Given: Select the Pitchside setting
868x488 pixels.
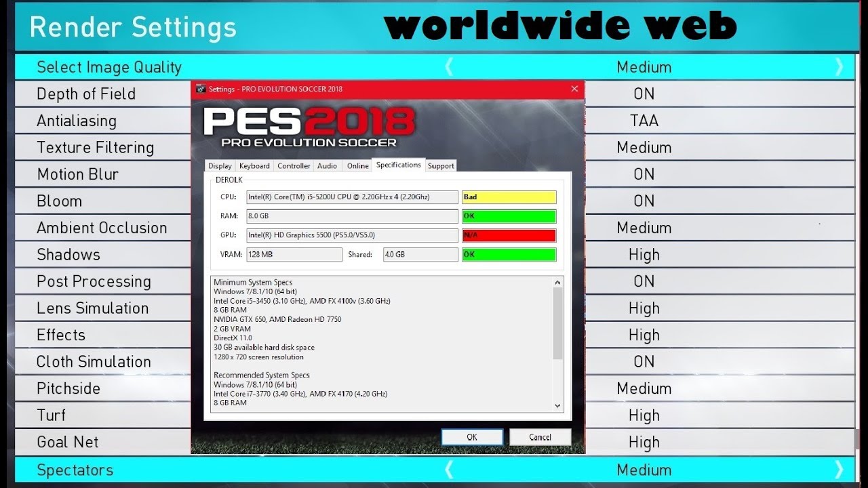Looking at the screenshot, I should pos(68,388).
